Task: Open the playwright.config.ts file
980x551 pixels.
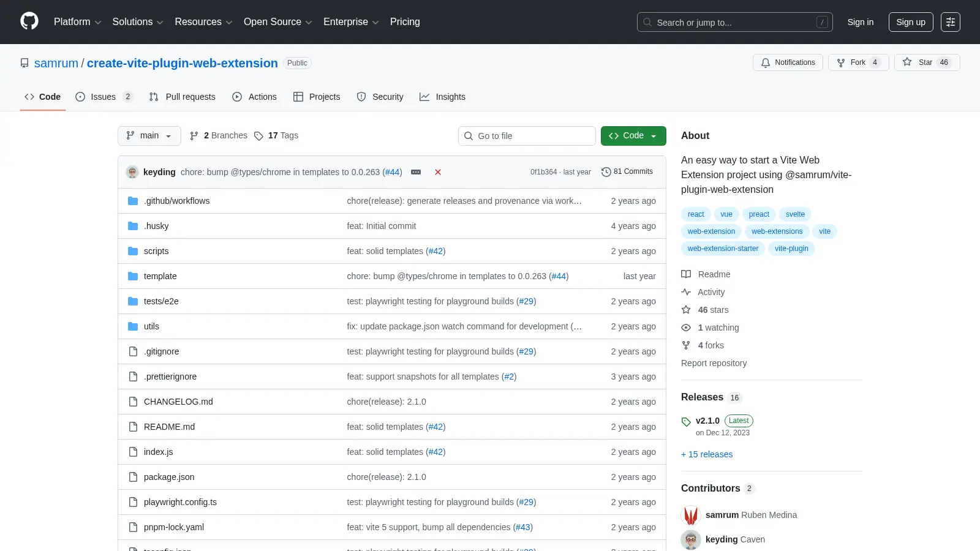Action: point(180,502)
